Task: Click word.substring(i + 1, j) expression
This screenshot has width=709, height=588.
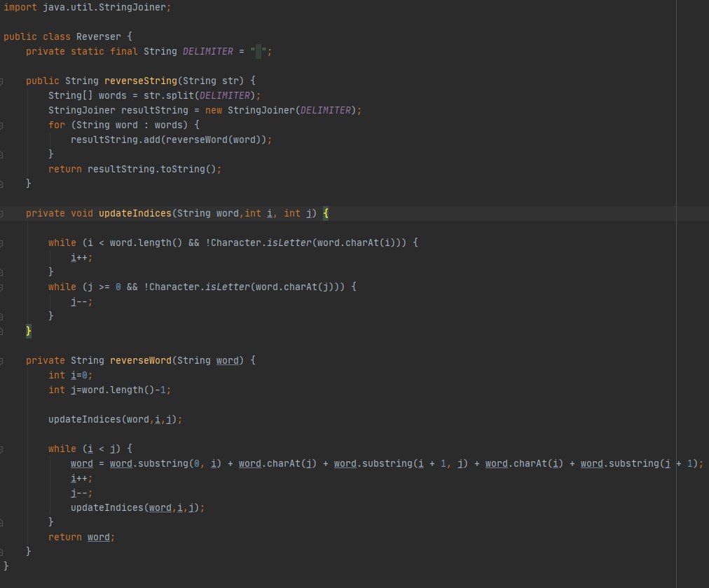Action: pos(401,464)
